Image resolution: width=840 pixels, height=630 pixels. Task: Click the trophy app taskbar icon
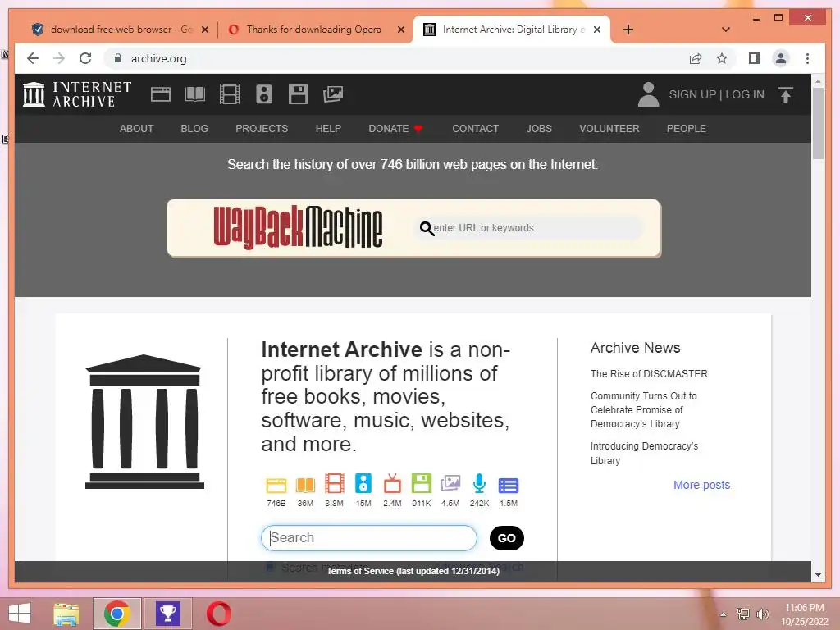[167, 614]
